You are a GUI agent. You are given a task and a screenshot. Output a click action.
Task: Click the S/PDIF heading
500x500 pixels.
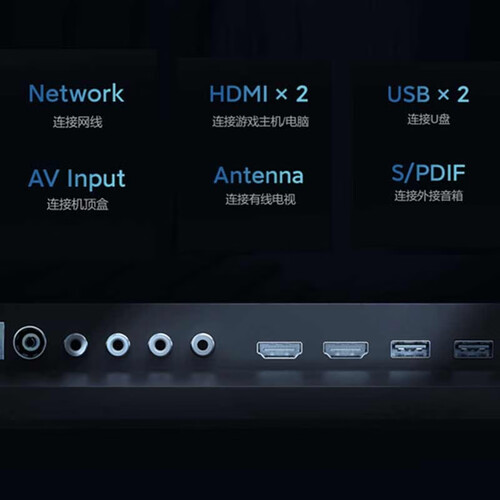pyautogui.click(x=428, y=173)
